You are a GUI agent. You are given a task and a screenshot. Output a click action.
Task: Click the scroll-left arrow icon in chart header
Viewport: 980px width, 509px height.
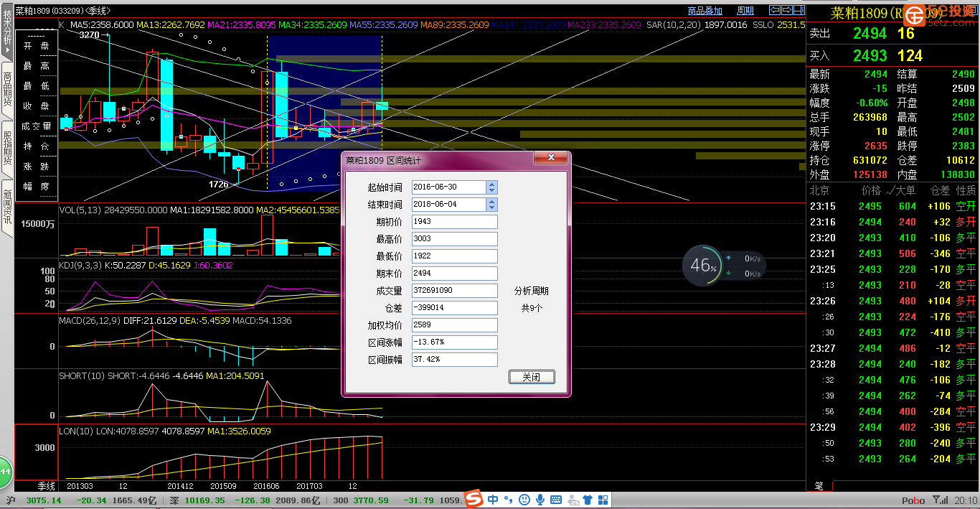[774, 10]
